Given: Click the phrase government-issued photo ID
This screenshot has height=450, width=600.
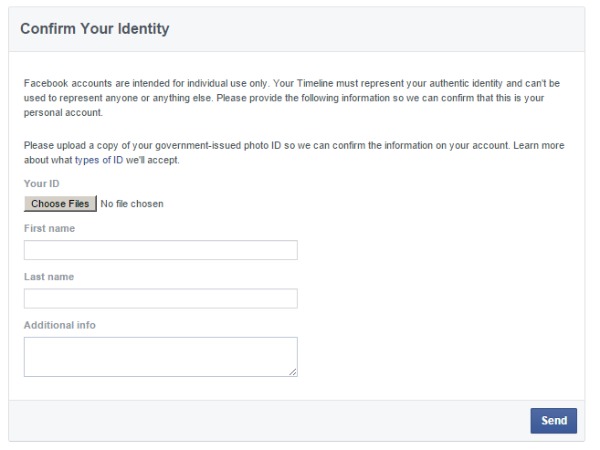Looking at the screenshot, I should [x=218, y=145].
